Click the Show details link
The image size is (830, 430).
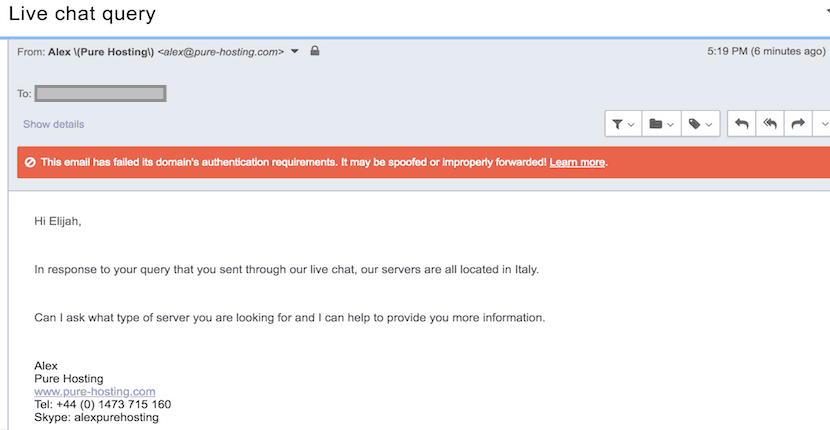(53, 124)
